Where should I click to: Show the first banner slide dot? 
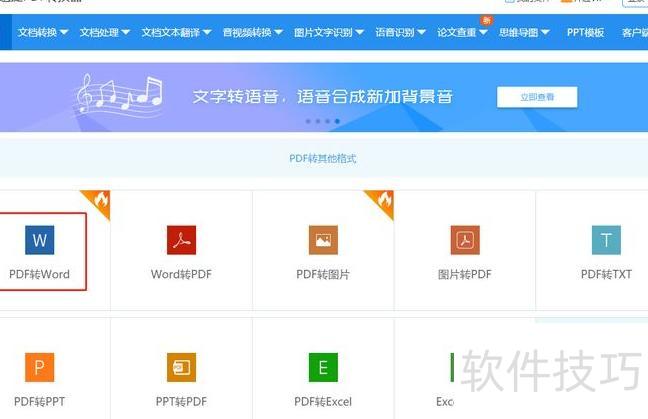(x=308, y=121)
